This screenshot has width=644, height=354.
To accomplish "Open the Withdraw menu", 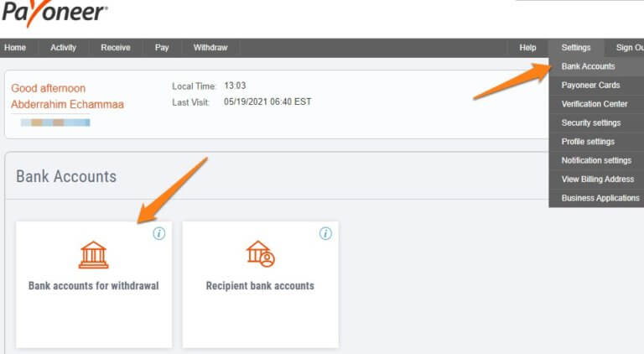I will [210, 48].
